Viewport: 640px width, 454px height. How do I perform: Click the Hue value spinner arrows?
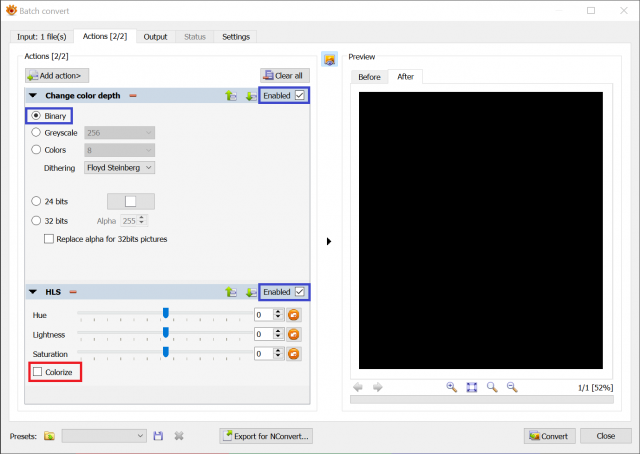pos(278,315)
